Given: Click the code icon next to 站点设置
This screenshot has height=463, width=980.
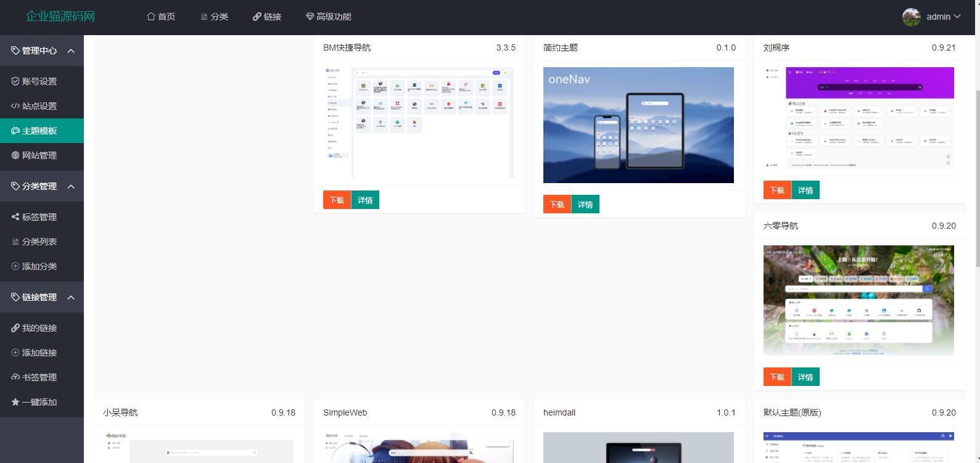Looking at the screenshot, I should pos(15,106).
